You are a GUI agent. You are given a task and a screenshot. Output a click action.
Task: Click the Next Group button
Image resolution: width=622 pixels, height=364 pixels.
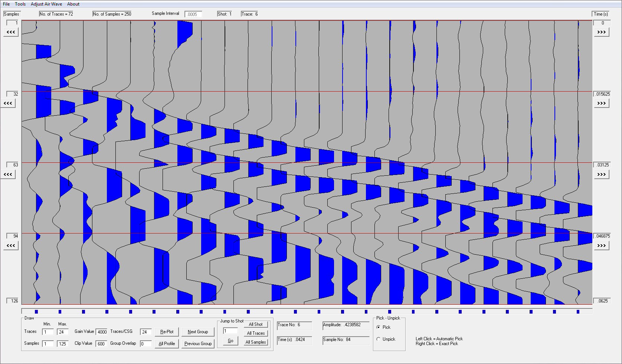tap(198, 332)
